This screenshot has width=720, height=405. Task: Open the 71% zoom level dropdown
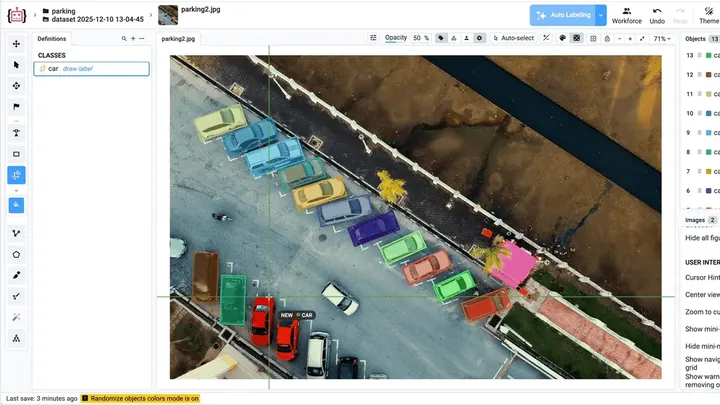coord(662,39)
